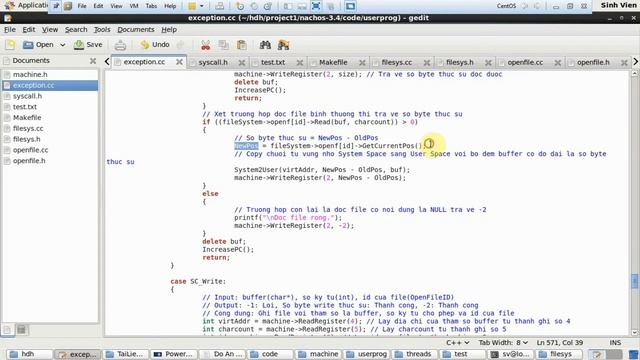Click the New document icon in gedit toolbar
This screenshot has width=640, height=360.
tap(10, 45)
